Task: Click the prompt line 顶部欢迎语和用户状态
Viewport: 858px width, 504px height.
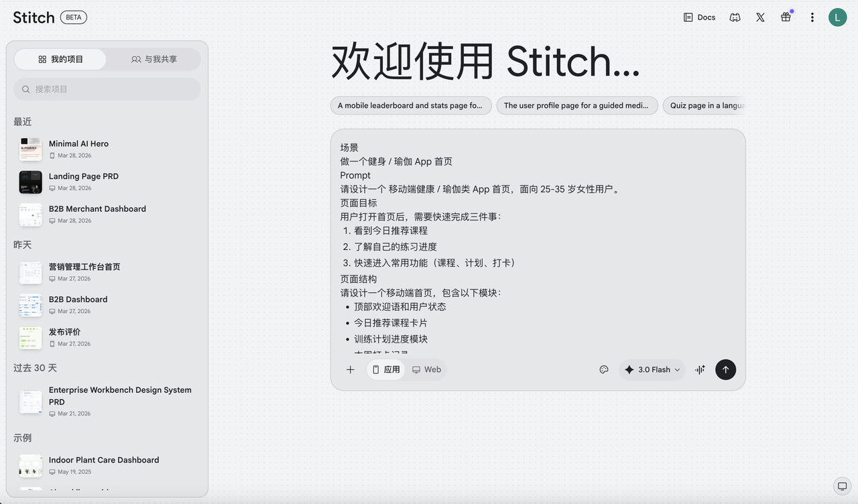Action: point(400,307)
